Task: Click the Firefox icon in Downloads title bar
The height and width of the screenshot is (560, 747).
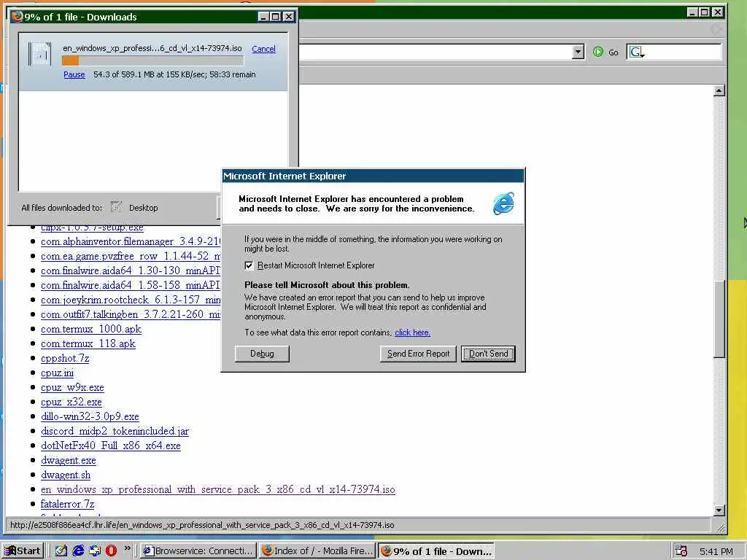Action: pyautogui.click(x=18, y=17)
